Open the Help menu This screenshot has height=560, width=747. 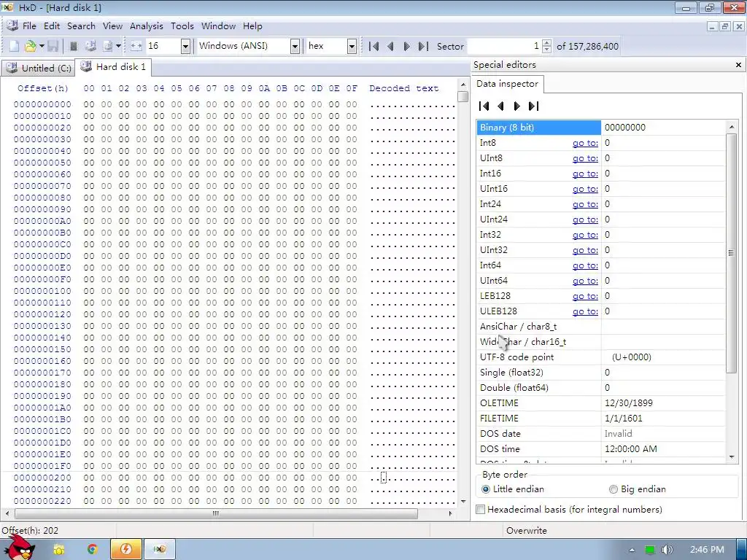pyautogui.click(x=252, y=26)
